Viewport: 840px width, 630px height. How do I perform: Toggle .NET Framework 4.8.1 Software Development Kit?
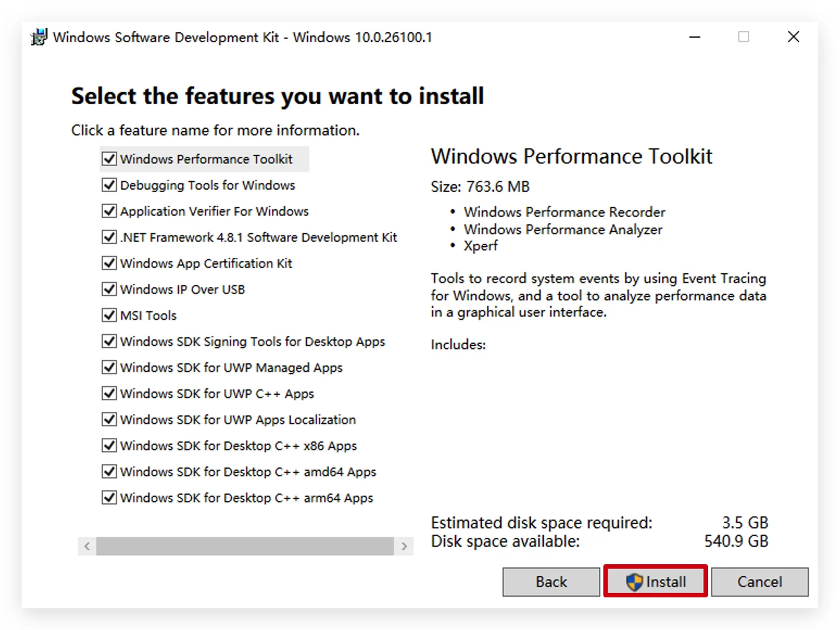pos(109,237)
